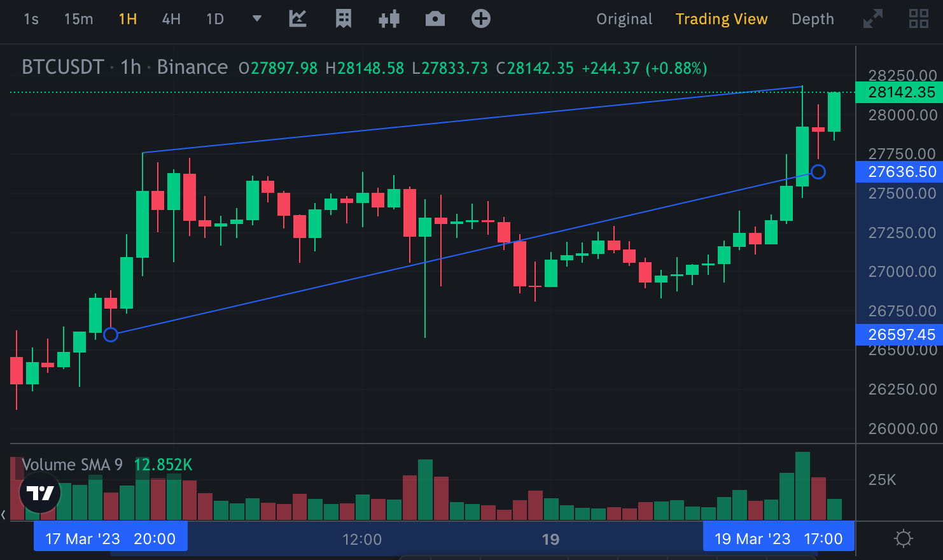Open the extra timeframes dropdown arrow

[256, 20]
